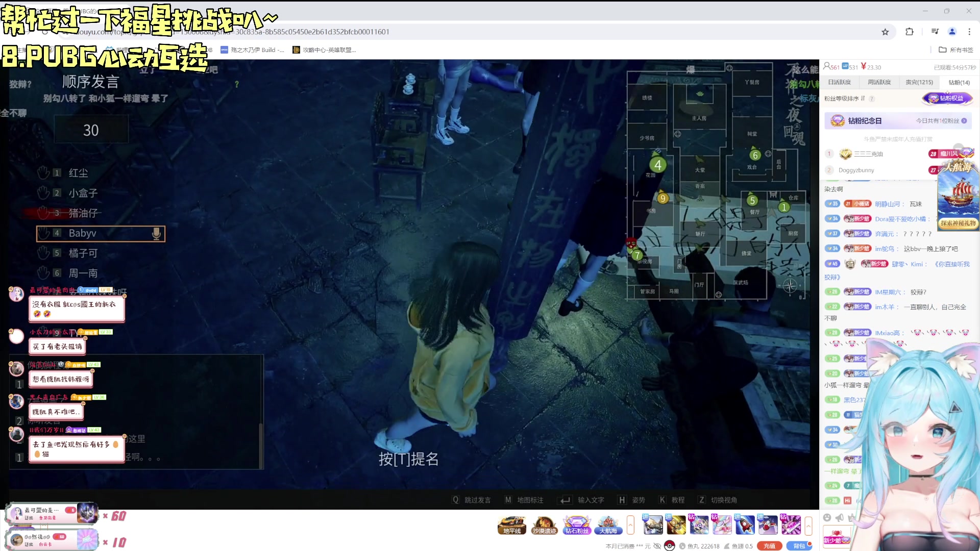Send the pink crystal card gift icon
980x551 pixels.
pos(791,524)
